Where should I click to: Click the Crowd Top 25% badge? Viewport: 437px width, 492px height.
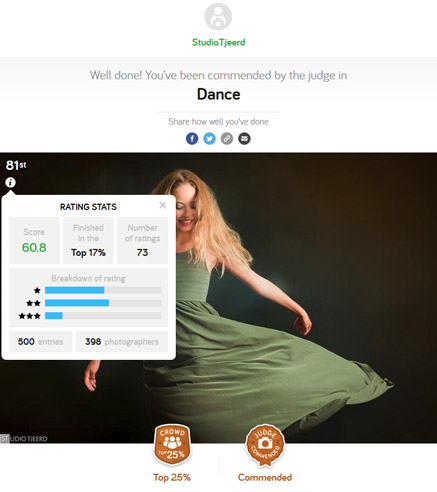172,445
